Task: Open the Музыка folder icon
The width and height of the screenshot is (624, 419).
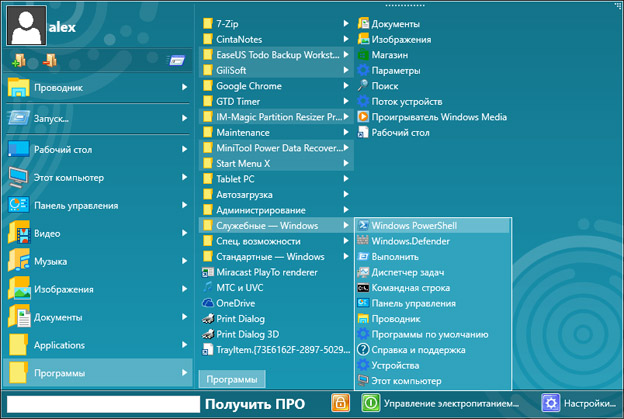Action: pos(19,261)
